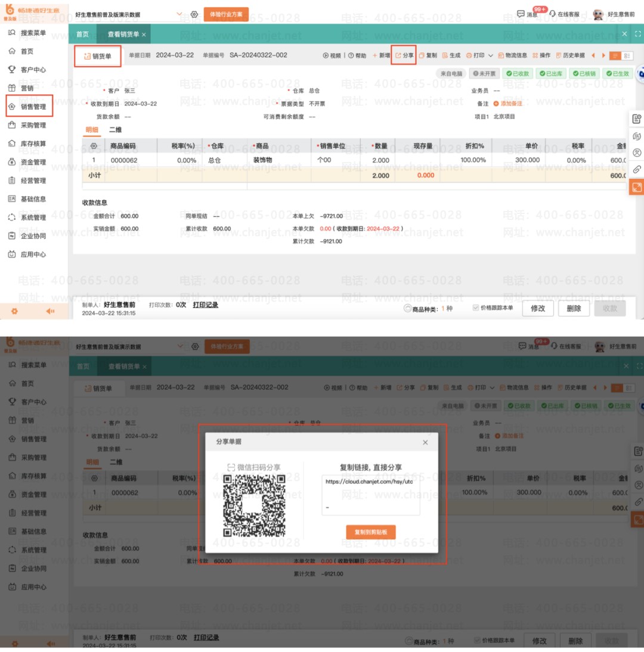In the upper screenshot, open 在线客服 support
This screenshot has height=652, width=644.
tap(564, 14)
